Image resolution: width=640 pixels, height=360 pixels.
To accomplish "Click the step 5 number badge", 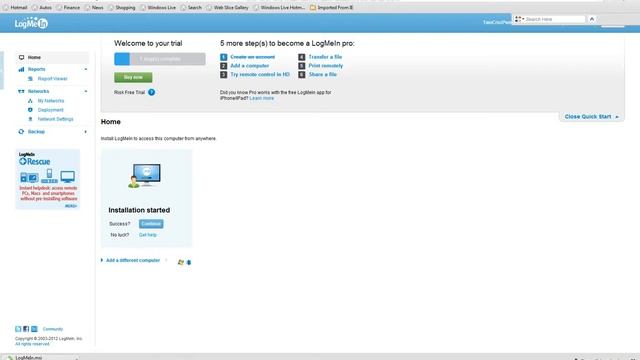I will point(302,66).
